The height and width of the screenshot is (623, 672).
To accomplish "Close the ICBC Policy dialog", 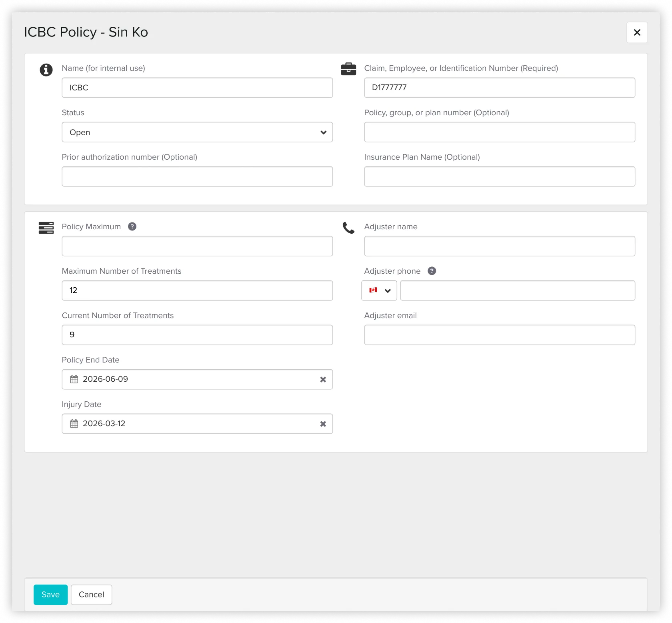I will click(x=637, y=32).
